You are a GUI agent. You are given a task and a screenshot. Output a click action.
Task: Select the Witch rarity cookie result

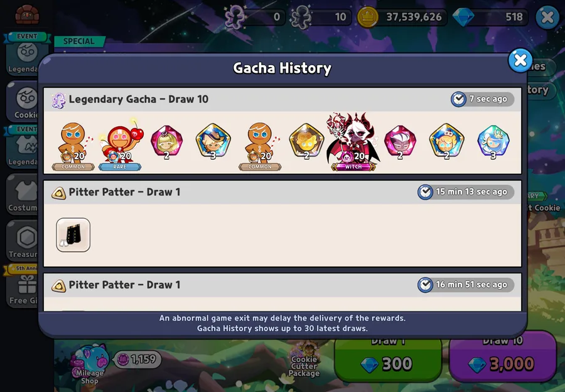coord(353,142)
